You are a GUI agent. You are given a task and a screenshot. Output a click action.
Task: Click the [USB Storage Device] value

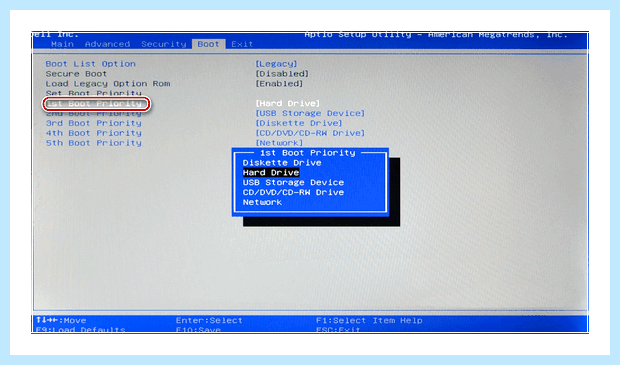[310, 113]
